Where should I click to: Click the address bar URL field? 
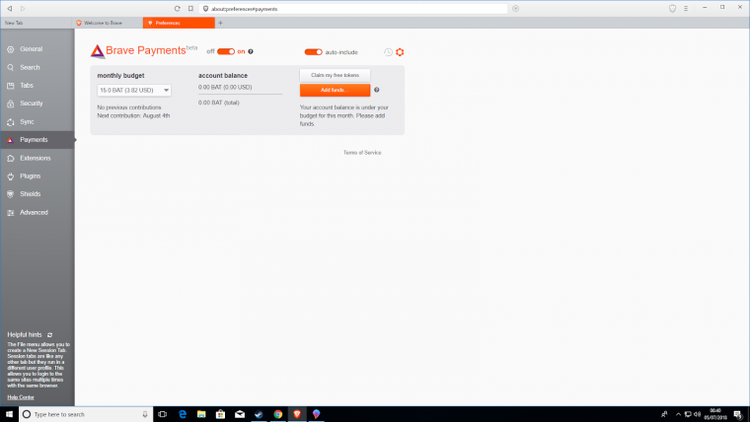coord(350,8)
